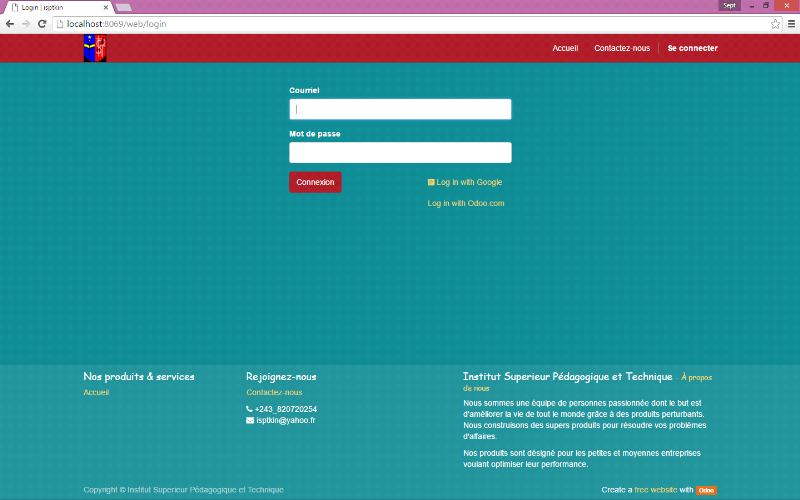Select the Login | isptkin tab

57,8
